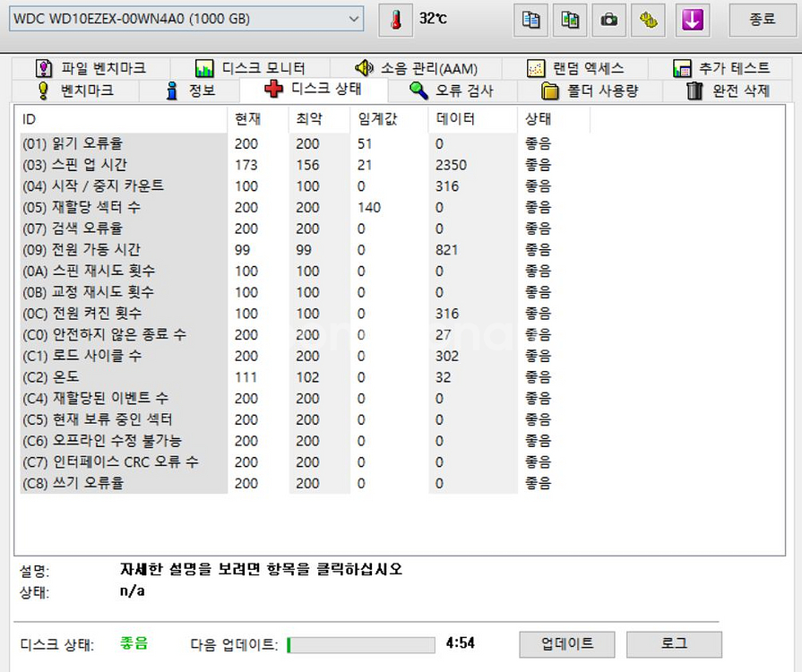Click the copy screenshot to clipboard icon

pos(570,20)
